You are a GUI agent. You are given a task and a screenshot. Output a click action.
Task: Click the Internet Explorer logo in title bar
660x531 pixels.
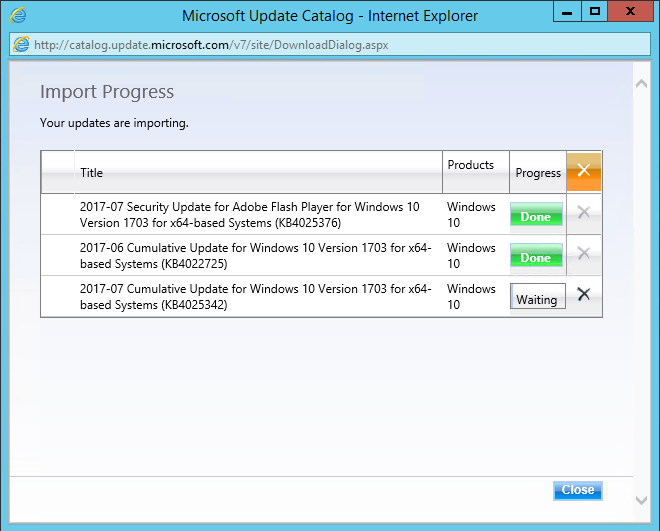(18, 15)
